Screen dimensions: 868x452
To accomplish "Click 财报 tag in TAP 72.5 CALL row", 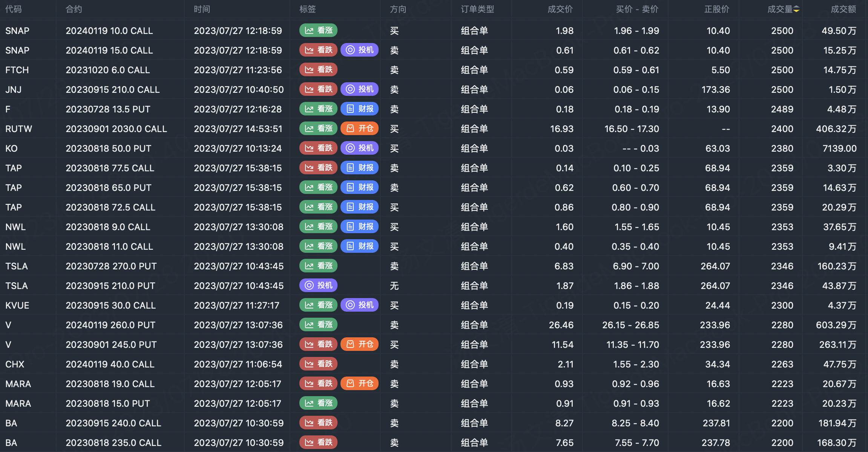I will point(359,207).
